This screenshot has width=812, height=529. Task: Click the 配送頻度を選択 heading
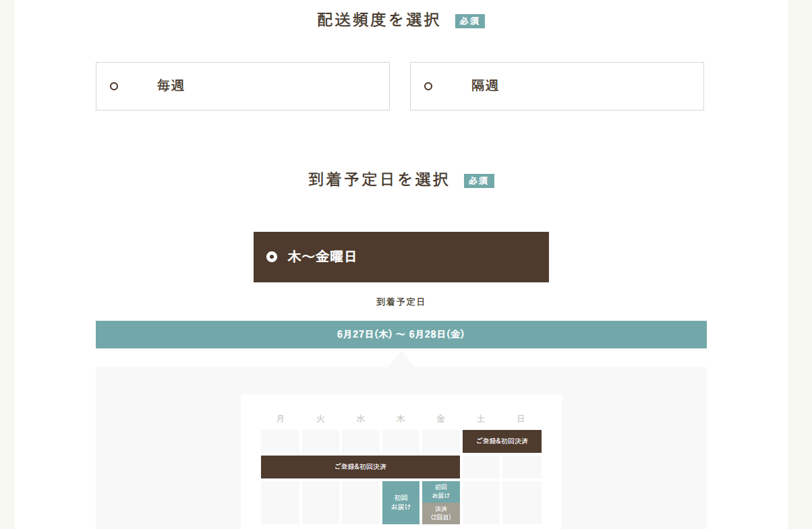(x=378, y=20)
